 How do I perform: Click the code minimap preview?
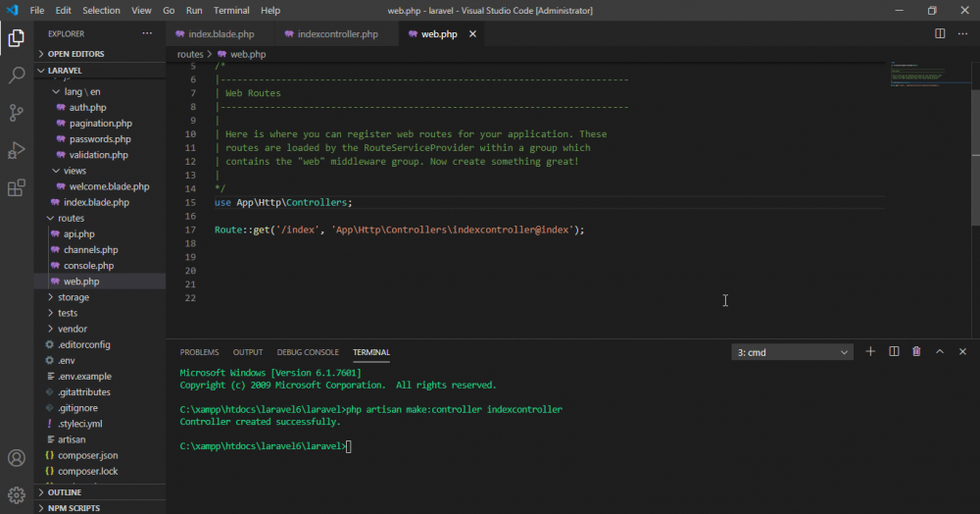916,77
